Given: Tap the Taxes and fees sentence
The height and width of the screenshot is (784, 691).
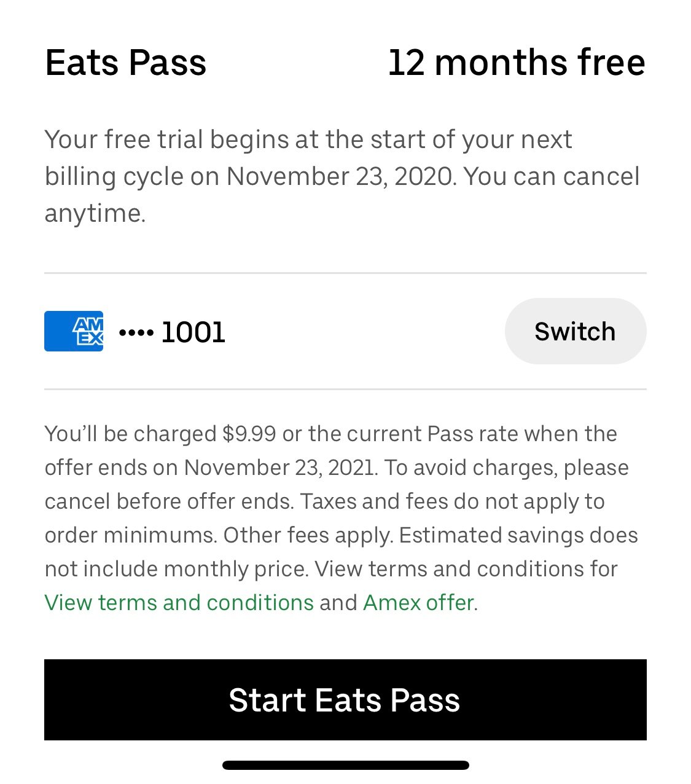Looking at the screenshot, I should tap(326, 518).
